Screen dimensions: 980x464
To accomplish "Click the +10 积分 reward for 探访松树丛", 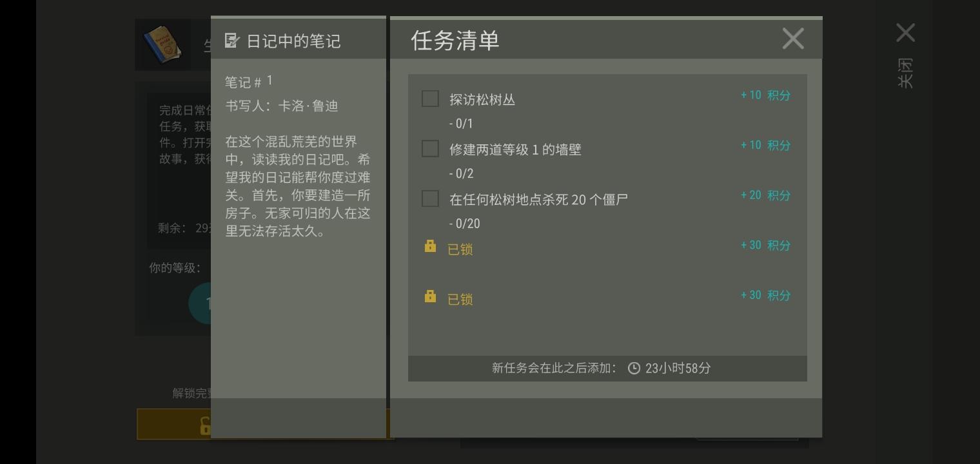I will click(x=765, y=95).
